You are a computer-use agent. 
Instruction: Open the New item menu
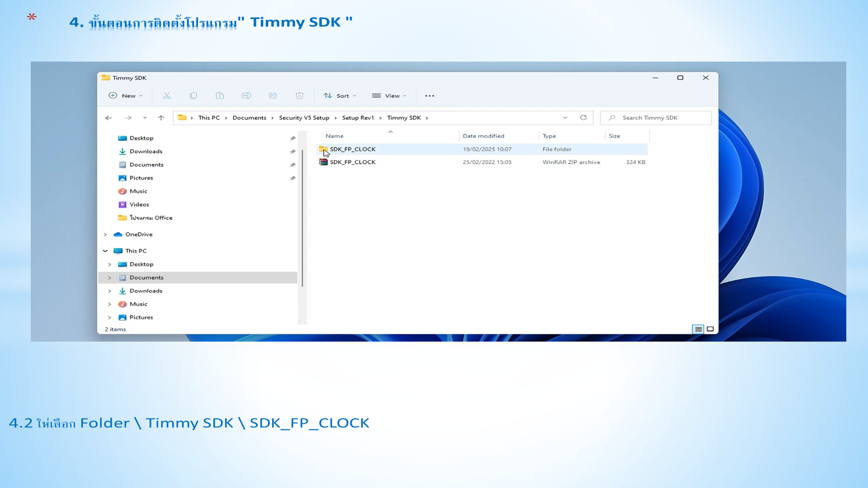(x=126, y=96)
